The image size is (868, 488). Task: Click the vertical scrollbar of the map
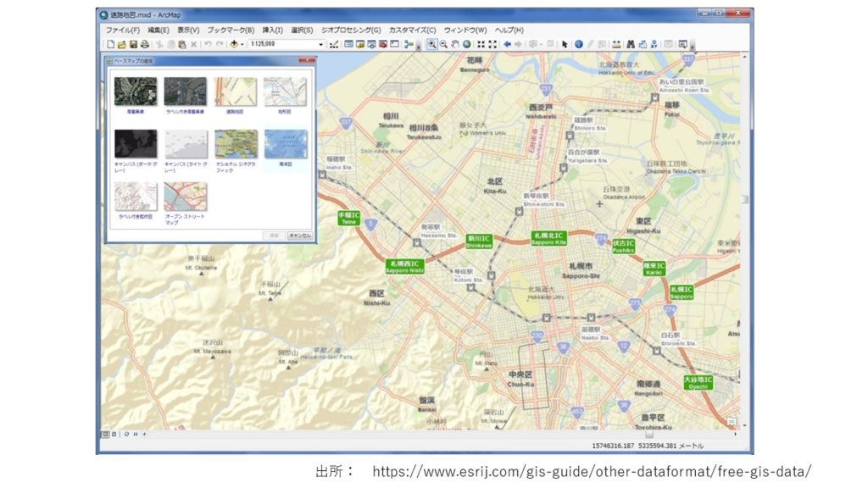pos(744,240)
